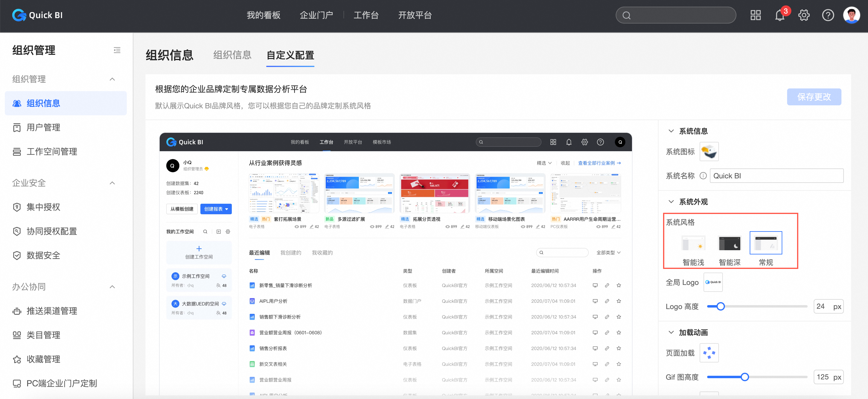
Task: Click the user avatar in header
Action: click(851, 15)
